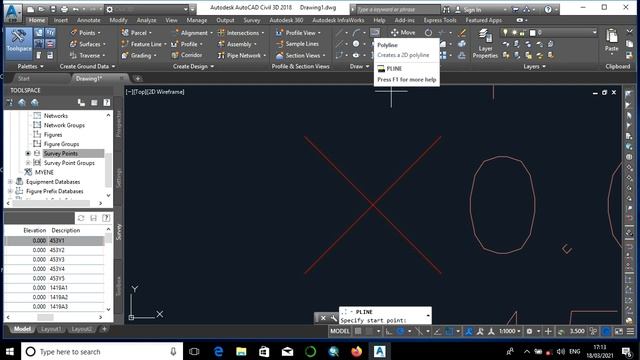640x360 pixels.
Task: Open File Explorer from the taskbar
Action: click(x=241, y=351)
